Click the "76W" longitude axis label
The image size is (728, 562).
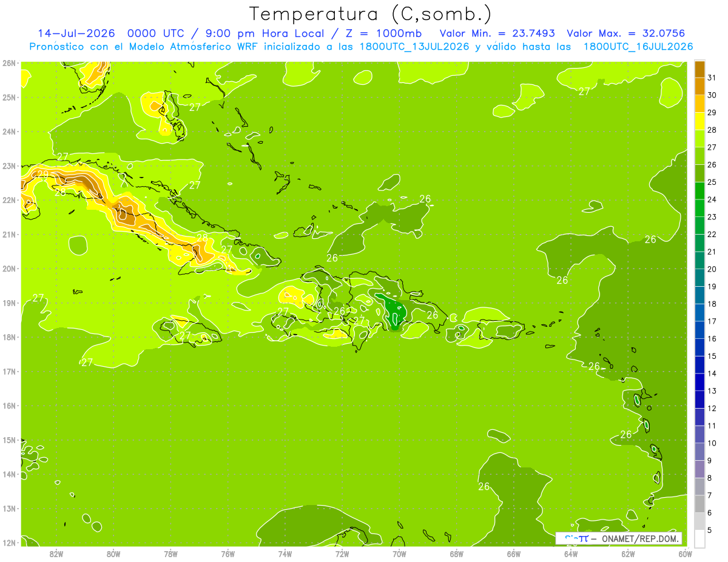[227, 554]
